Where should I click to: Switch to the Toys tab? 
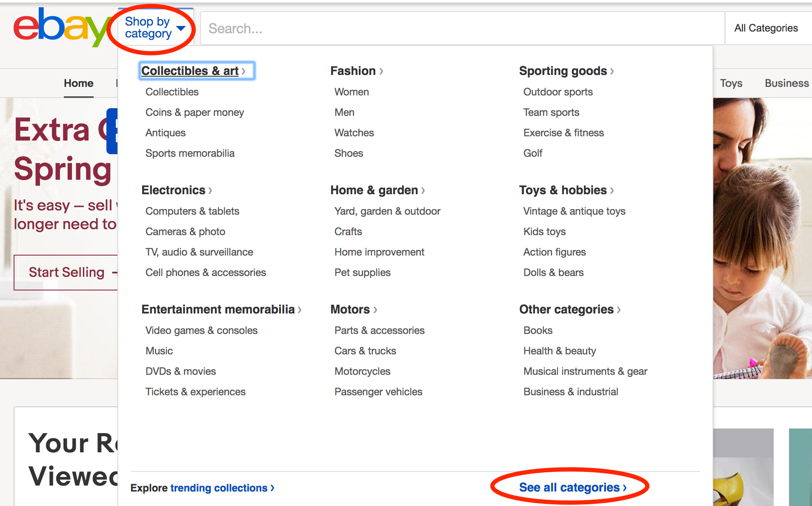731,83
